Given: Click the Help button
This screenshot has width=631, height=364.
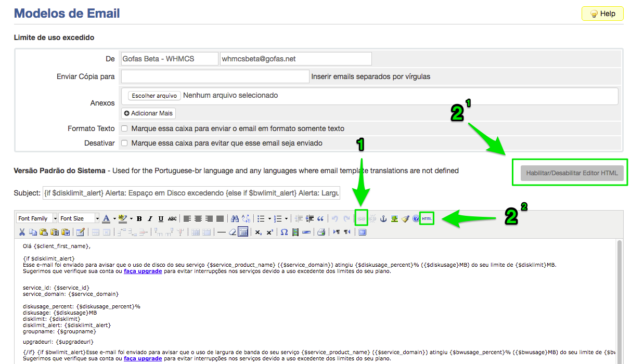Looking at the screenshot, I should [x=602, y=14].
